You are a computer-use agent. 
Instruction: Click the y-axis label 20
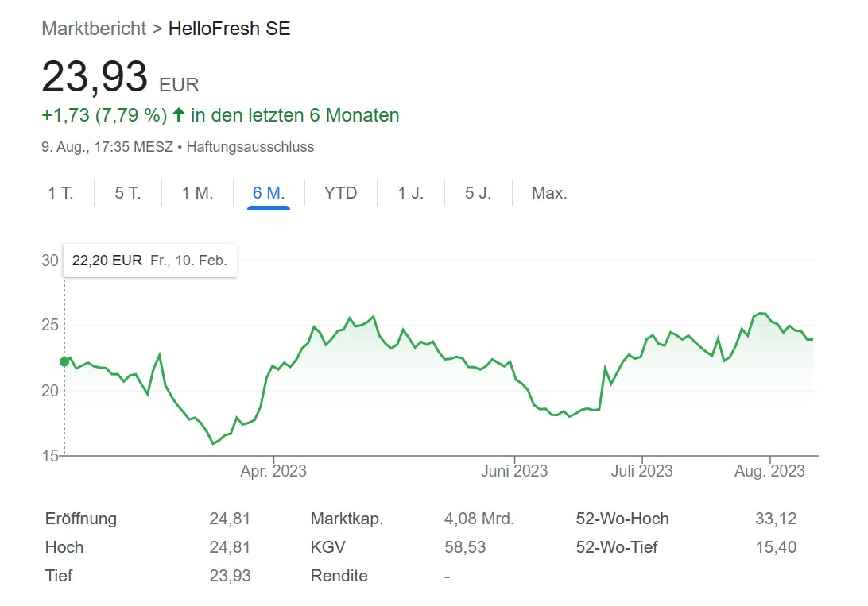[x=50, y=391]
